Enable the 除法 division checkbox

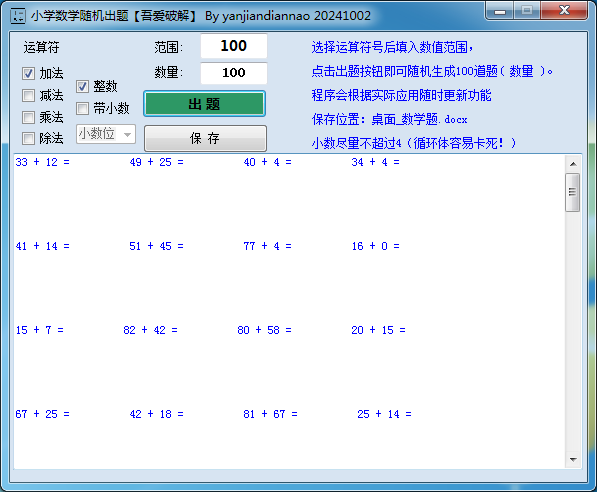28,138
